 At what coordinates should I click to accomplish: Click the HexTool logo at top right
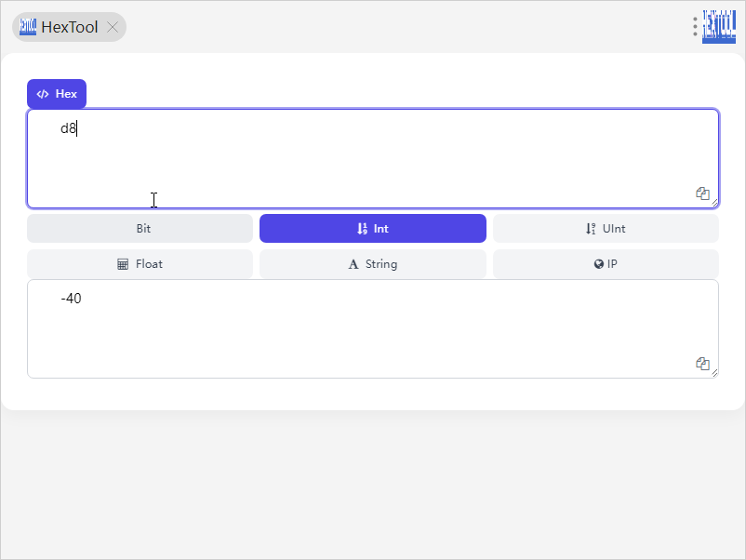(719, 26)
